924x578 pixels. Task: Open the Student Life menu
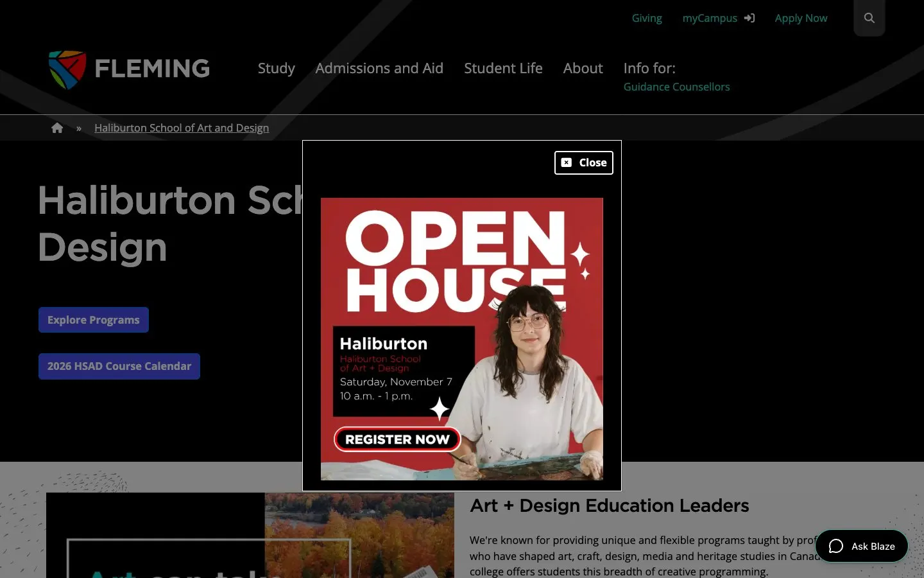click(x=503, y=68)
